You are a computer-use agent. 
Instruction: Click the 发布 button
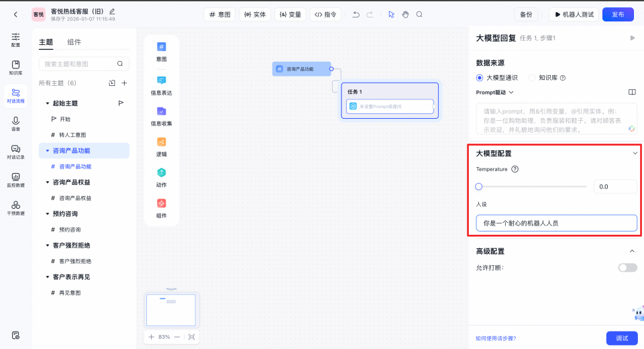pos(617,14)
